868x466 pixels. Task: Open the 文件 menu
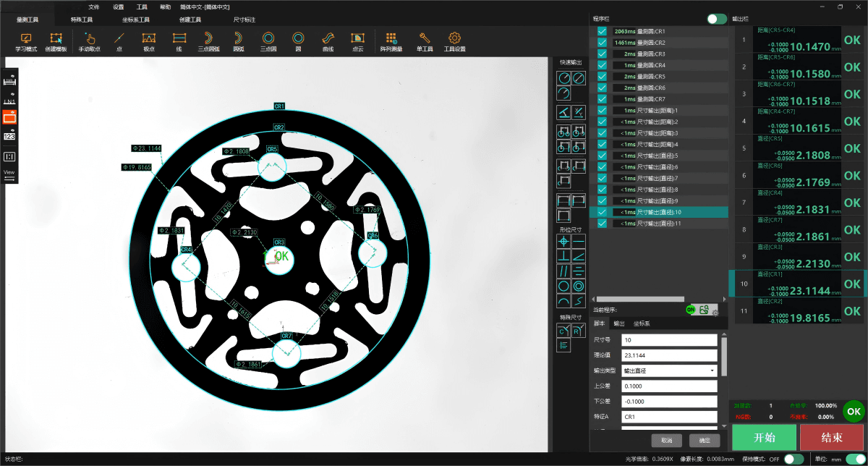[94, 7]
